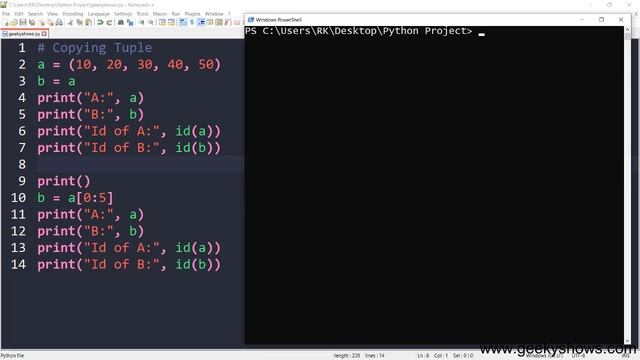Click the 'Ln : 8' status entry
This screenshot has width=640, height=360.
click(x=423, y=356)
